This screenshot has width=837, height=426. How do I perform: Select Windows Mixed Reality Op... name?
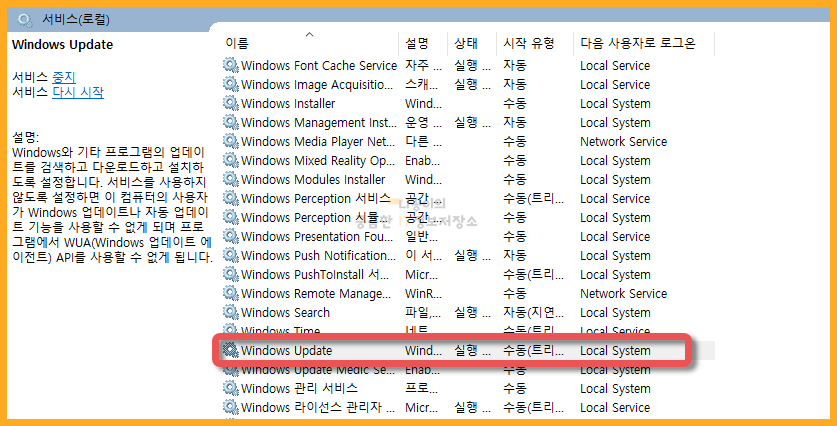318,161
